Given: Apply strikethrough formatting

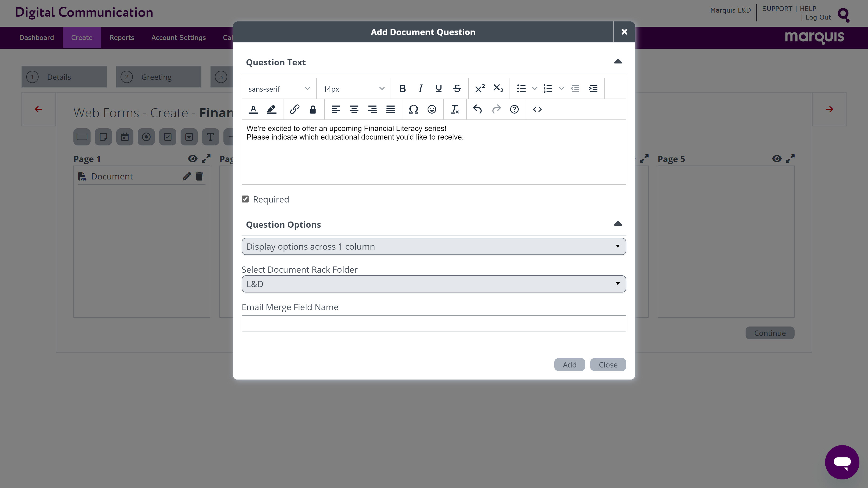Looking at the screenshot, I should tap(457, 89).
